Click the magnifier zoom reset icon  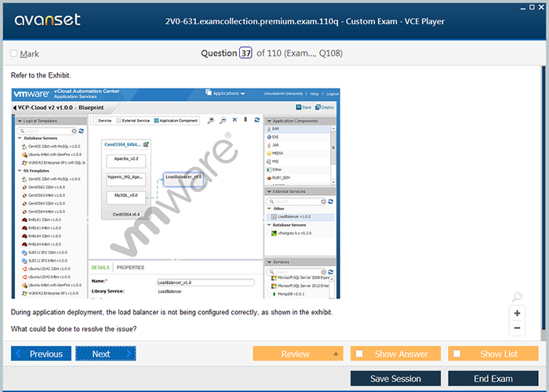(x=516, y=297)
